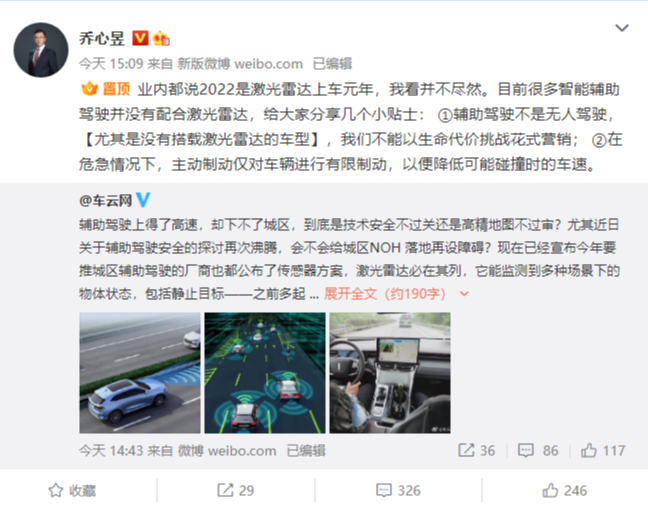Click the membership crown badge beside username
This screenshot has width=648, height=506.
[x=161, y=38]
